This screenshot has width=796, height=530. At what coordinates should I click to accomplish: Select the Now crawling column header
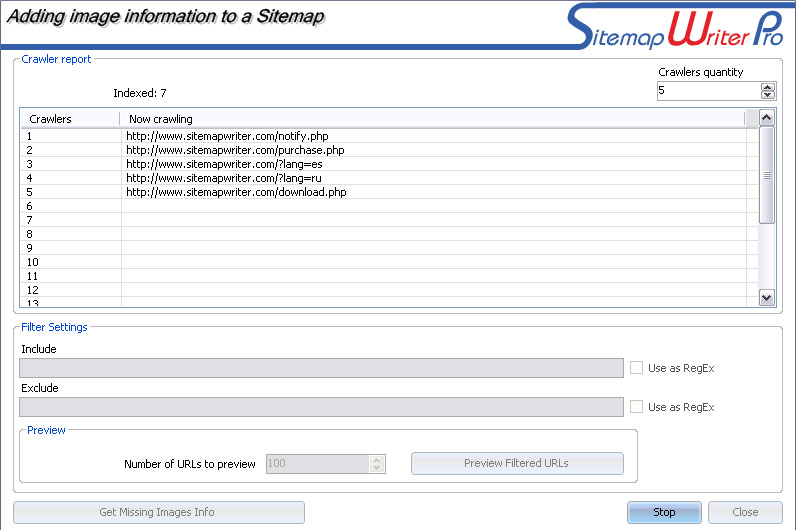pyautogui.click(x=432, y=119)
